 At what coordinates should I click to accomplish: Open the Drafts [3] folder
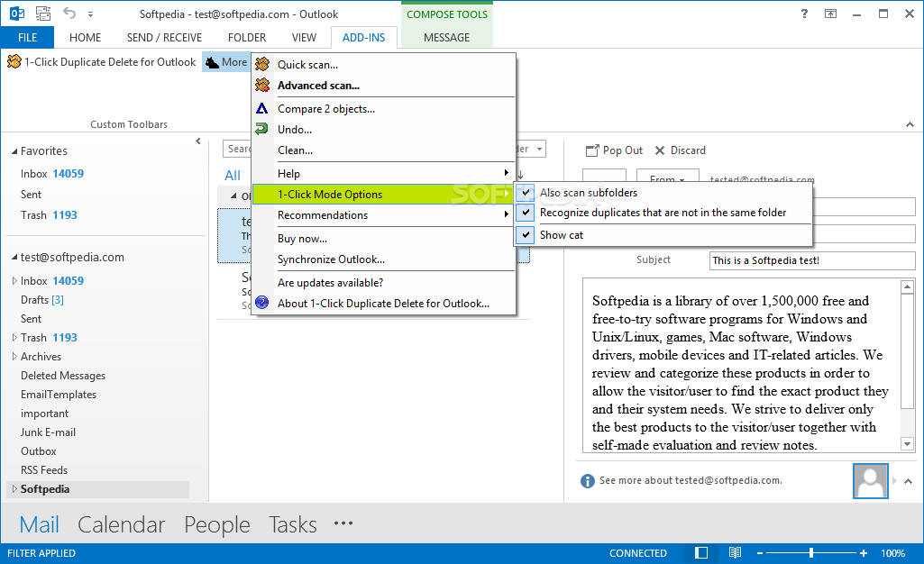tap(41, 300)
